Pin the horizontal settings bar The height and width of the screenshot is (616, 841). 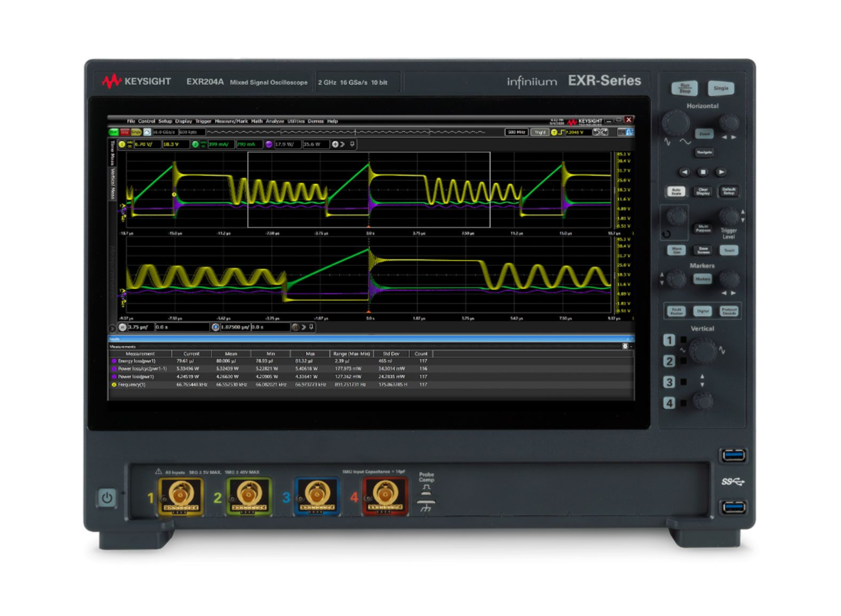coord(312,327)
